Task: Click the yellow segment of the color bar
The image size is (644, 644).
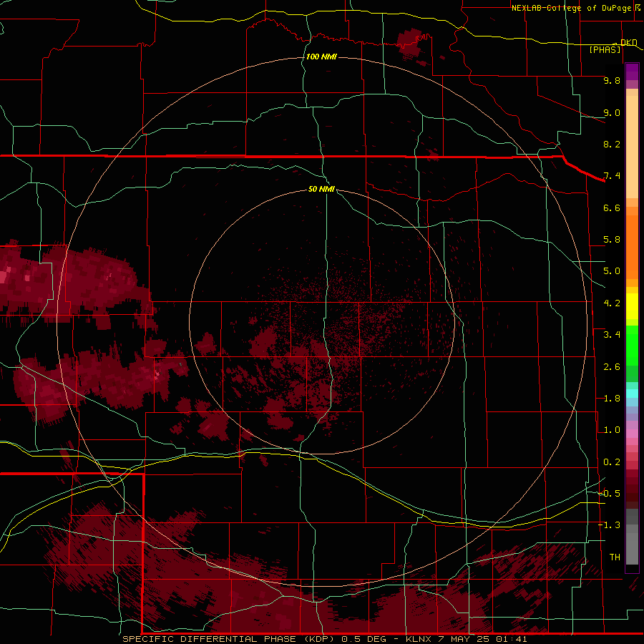Action: (632, 306)
